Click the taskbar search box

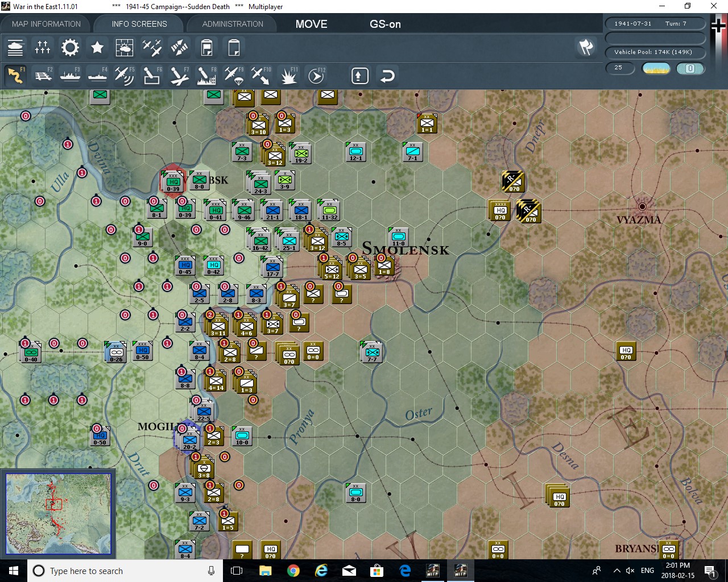click(125, 571)
